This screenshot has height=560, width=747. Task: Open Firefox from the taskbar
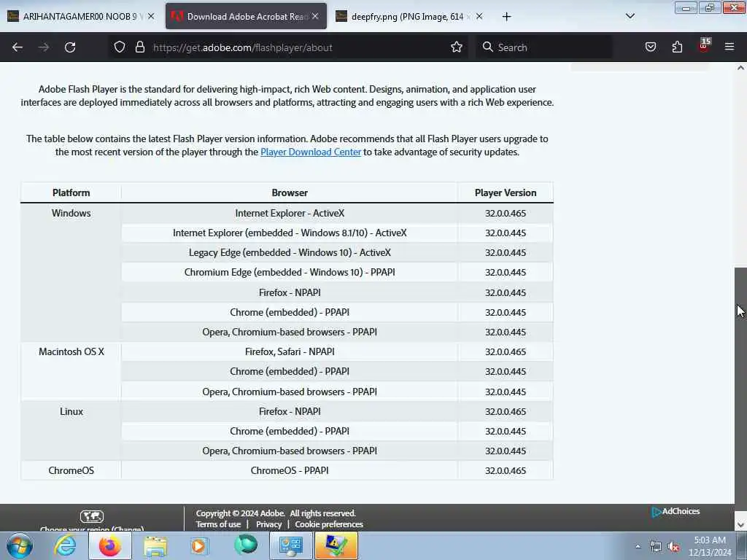[109, 545]
